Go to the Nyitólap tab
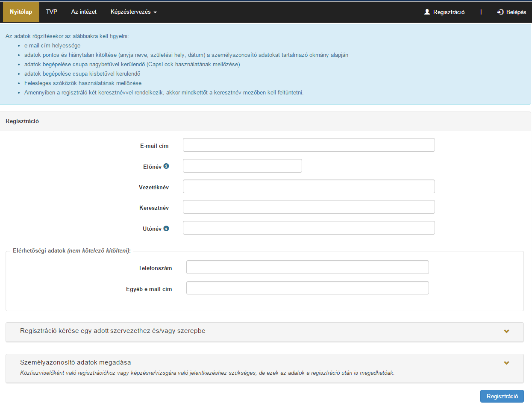The width and height of the screenshot is (532, 406). coord(21,12)
